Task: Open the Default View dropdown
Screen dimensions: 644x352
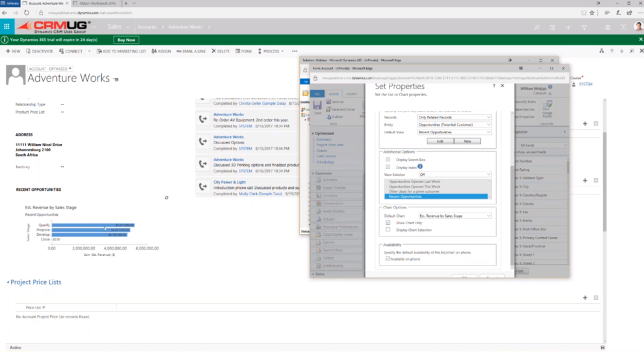Action: pos(454,132)
